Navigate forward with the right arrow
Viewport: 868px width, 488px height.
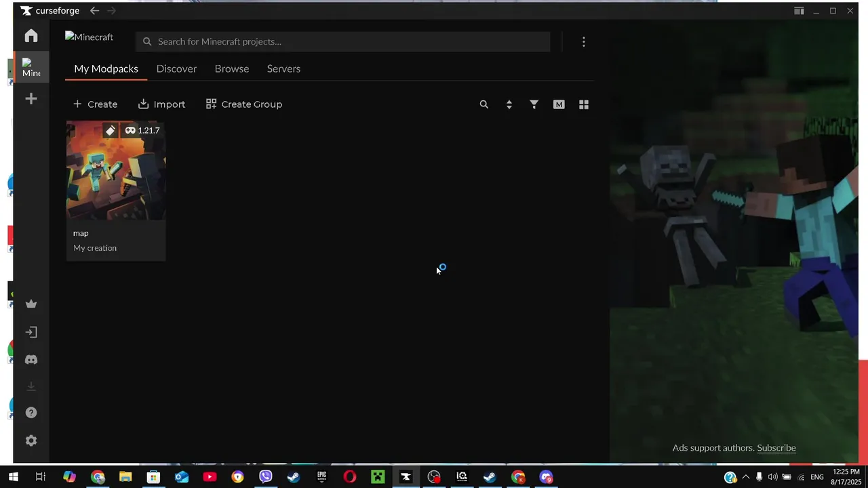pos(111,11)
